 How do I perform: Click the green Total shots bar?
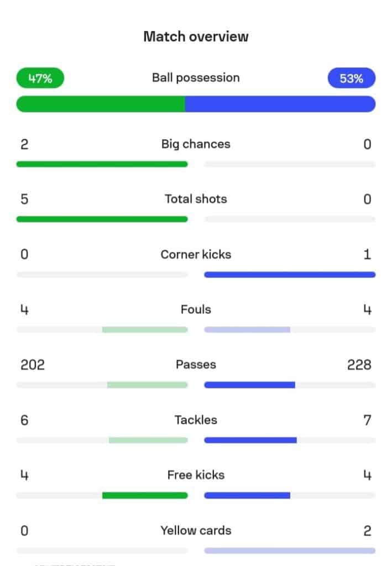[102, 219]
